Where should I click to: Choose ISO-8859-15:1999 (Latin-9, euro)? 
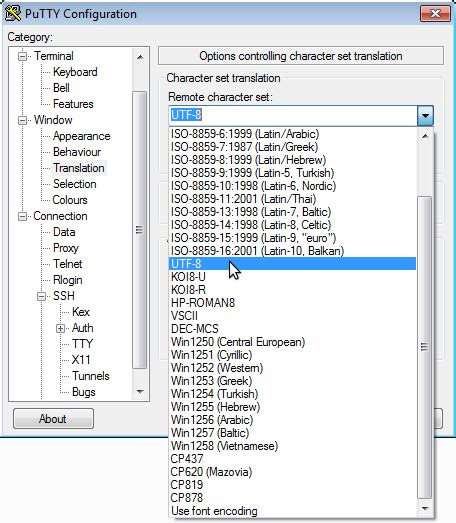pyautogui.click(x=293, y=238)
